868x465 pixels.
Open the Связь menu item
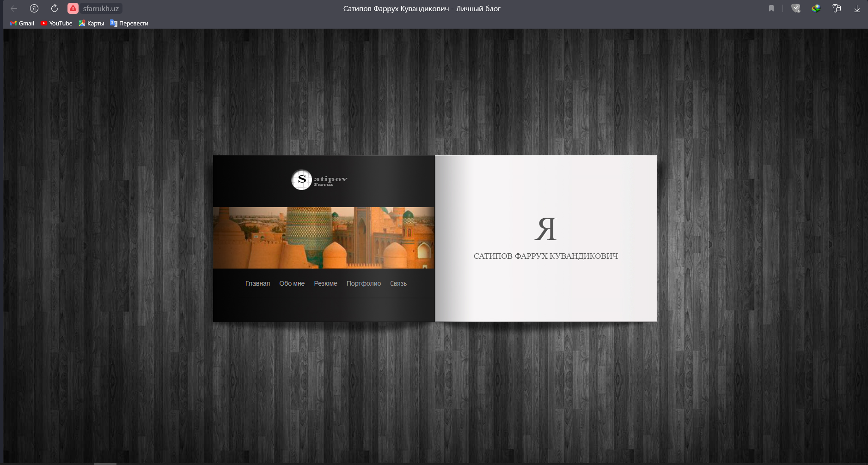(x=398, y=283)
